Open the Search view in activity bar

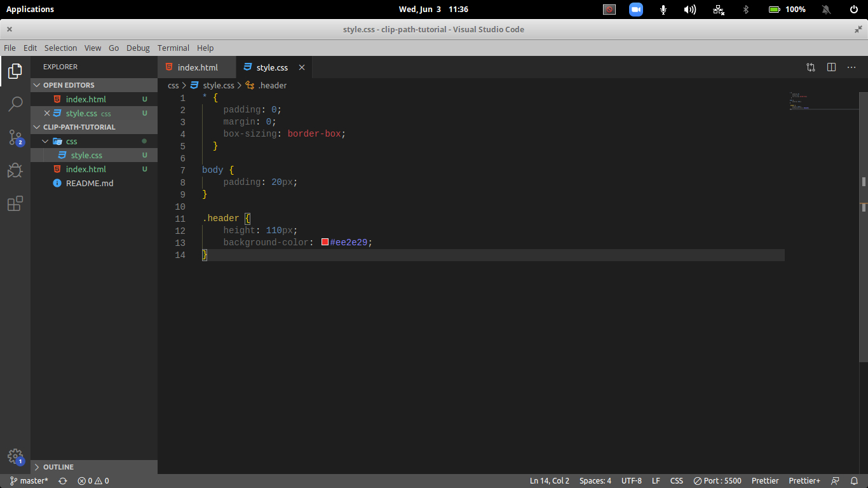click(x=15, y=104)
